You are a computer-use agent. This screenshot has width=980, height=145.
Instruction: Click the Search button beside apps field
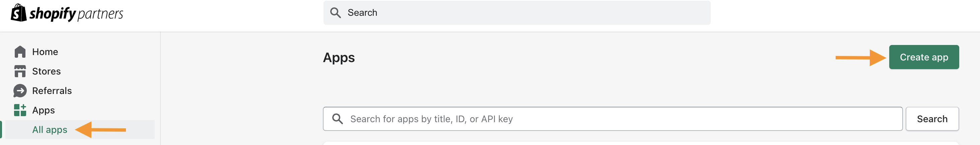pyautogui.click(x=932, y=119)
